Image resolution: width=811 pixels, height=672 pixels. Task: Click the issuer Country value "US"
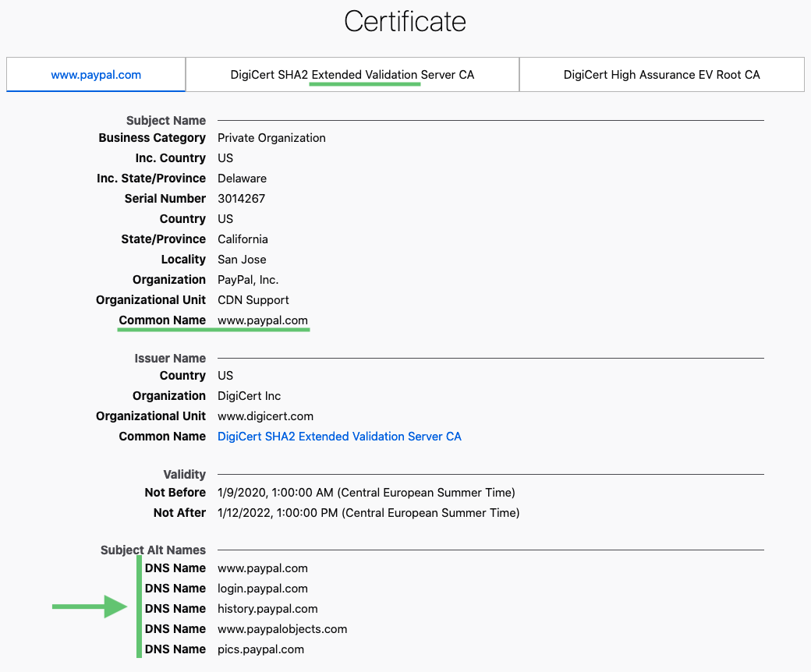point(225,376)
